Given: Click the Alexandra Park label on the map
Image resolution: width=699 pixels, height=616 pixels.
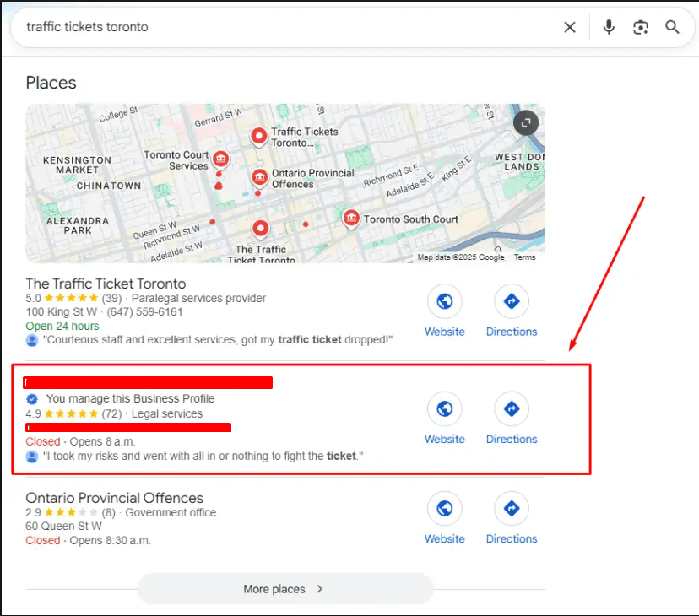Looking at the screenshot, I should pyautogui.click(x=78, y=225).
